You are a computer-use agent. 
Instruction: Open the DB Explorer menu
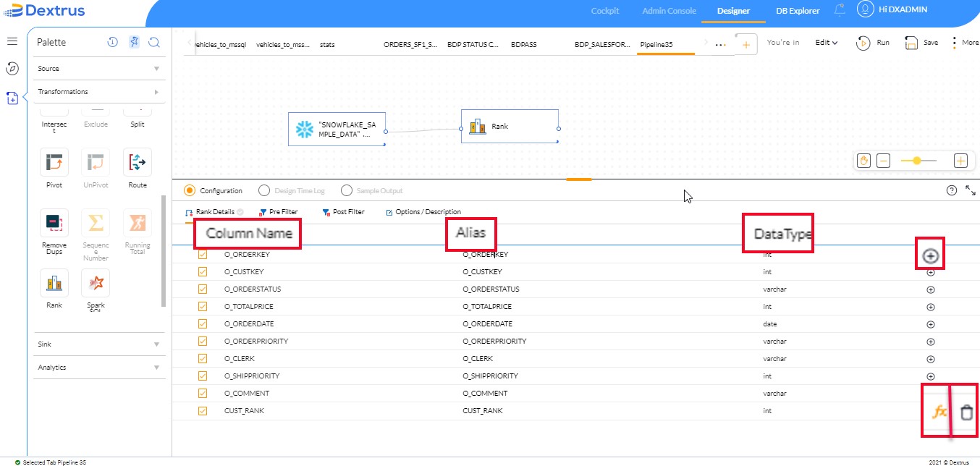(798, 11)
